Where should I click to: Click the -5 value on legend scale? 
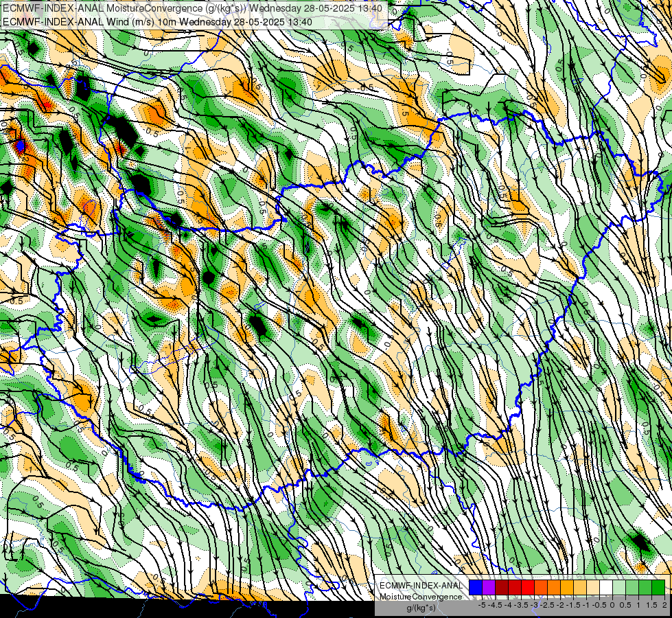(x=482, y=605)
